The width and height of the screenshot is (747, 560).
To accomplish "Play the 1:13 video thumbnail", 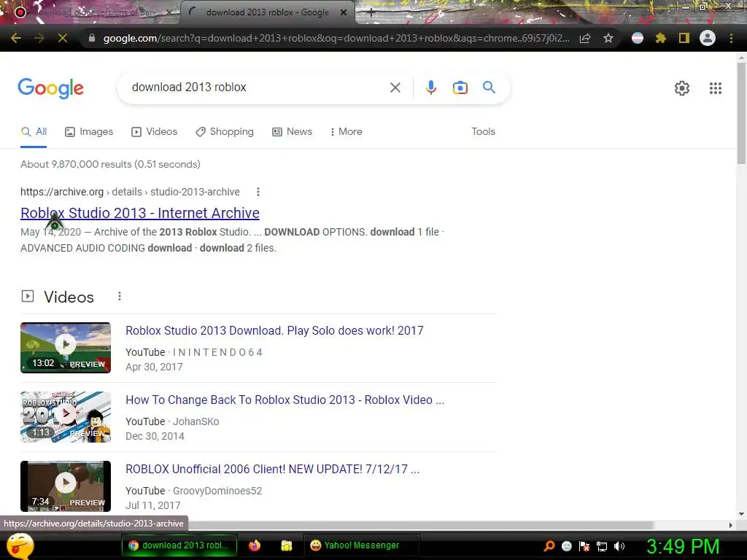I will [x=66, y=417].
